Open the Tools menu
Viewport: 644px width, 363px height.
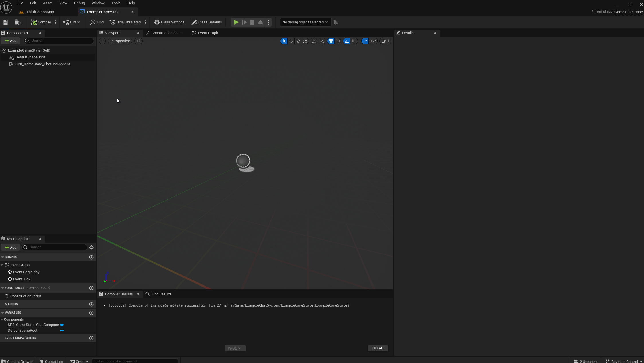click(116, 3)
